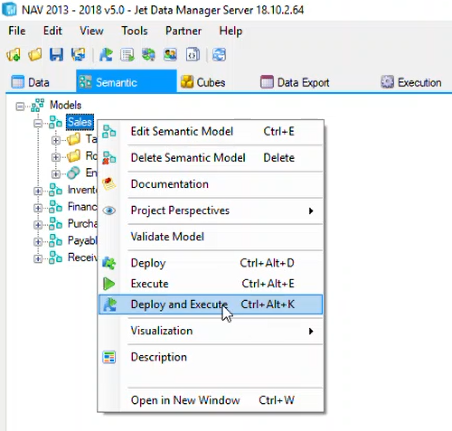Click the braces script toolbar icon
Viewport: 452px width, 431px height.
tap(193, 54)
